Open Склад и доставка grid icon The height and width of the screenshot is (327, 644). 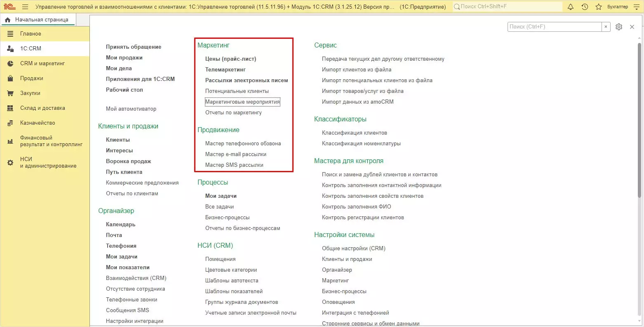click(x=10, y=108)
